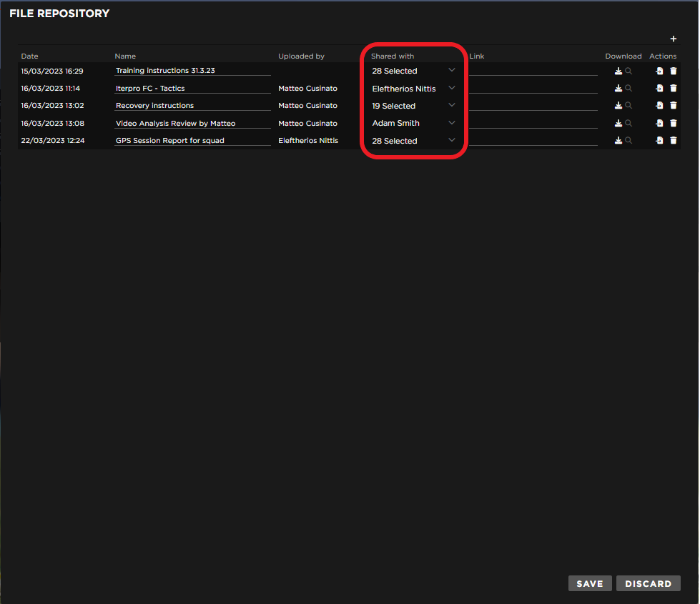Save the file repository changes
Screen dimensions: 700x604
coord(590,583)
